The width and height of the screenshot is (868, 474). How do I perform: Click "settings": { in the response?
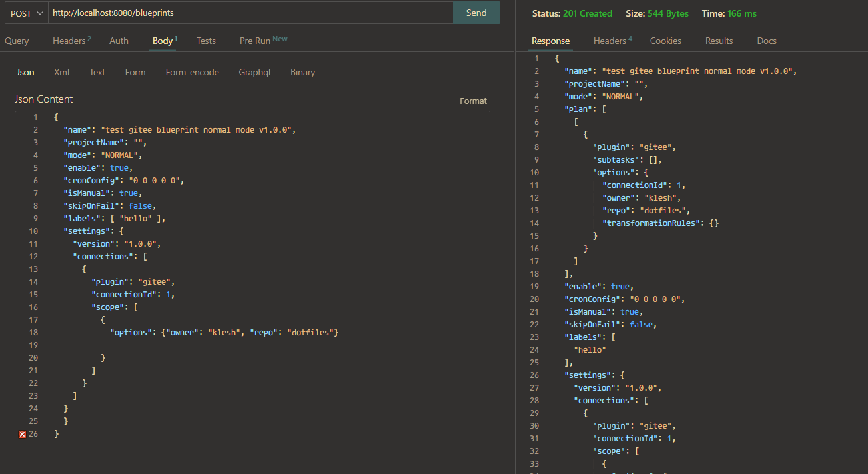coord(594,375)
